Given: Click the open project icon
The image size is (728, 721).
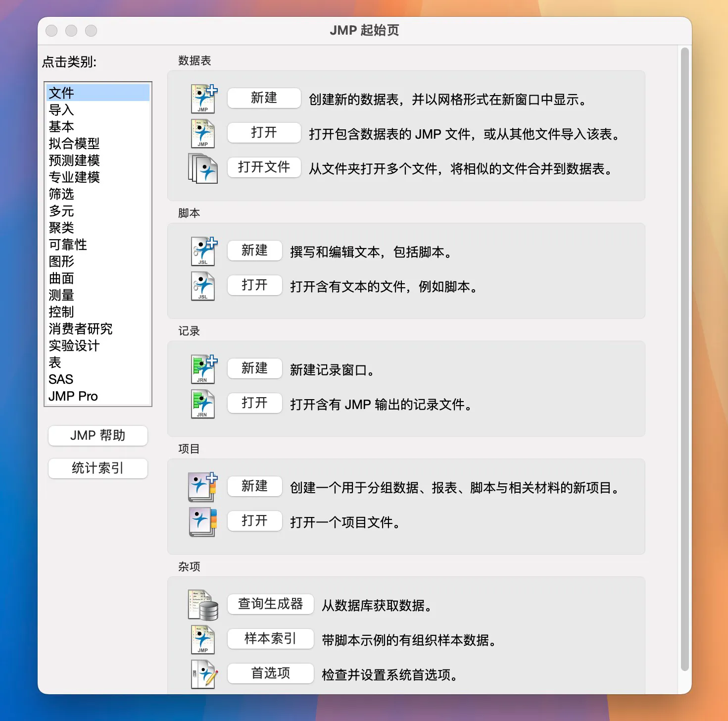Looking at the screenshot, I should (x=203, y=522).
